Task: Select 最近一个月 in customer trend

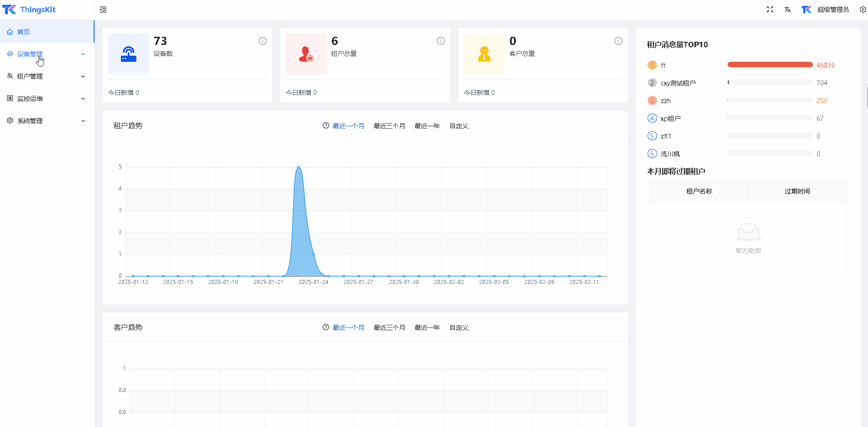Action: point(349,328)
